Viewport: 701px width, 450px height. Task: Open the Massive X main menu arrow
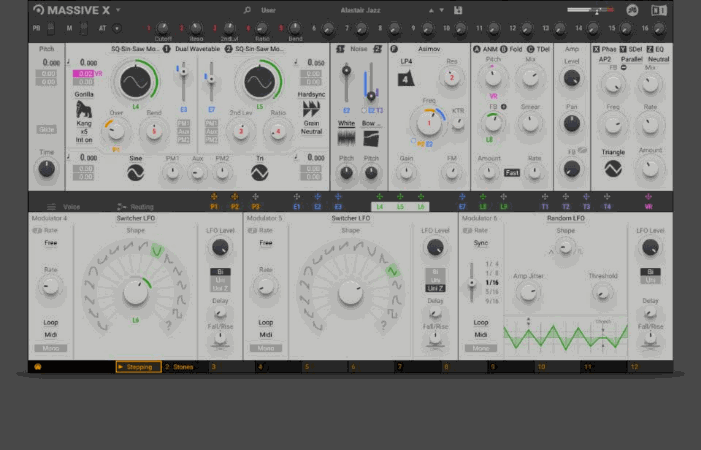click(x=118, y=10)
